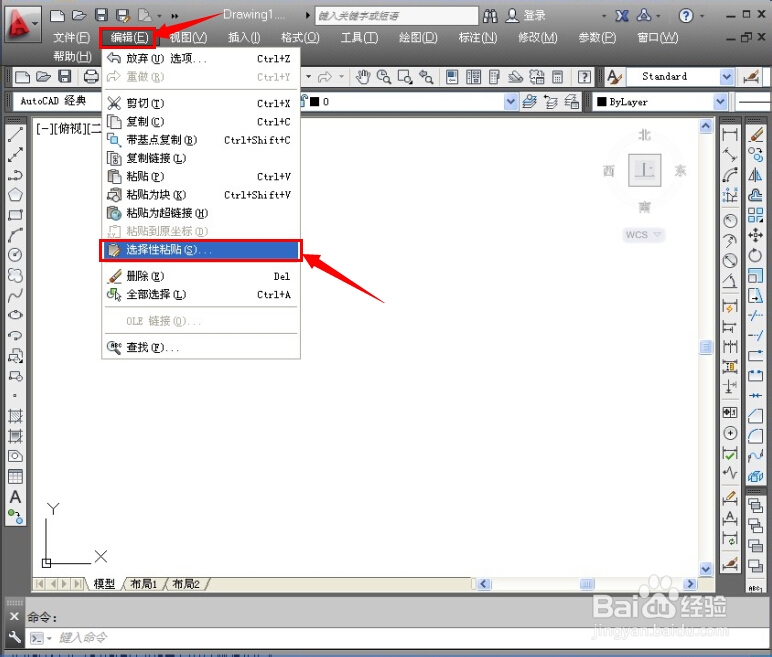Screen dimensions: 772x657
Task: Click the vertical scrollbar down arrow
Action: coord(706,569)
